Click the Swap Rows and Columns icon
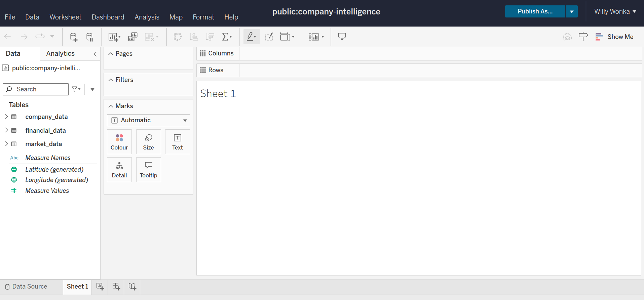 178,37
